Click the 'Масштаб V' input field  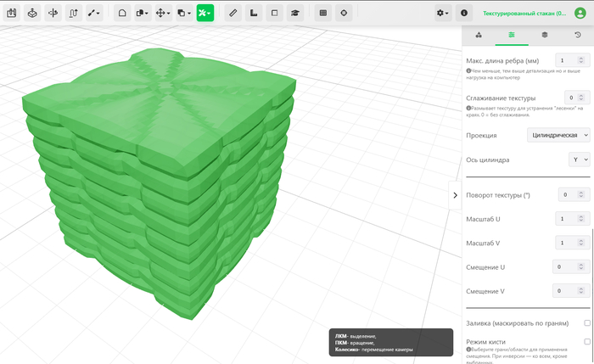tap(573, 243)
